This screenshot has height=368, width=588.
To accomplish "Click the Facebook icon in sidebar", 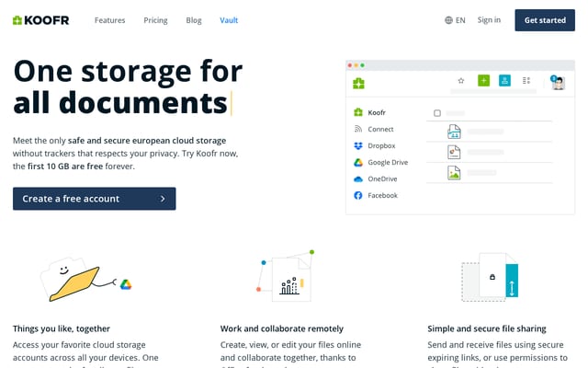I will point(358,195).
